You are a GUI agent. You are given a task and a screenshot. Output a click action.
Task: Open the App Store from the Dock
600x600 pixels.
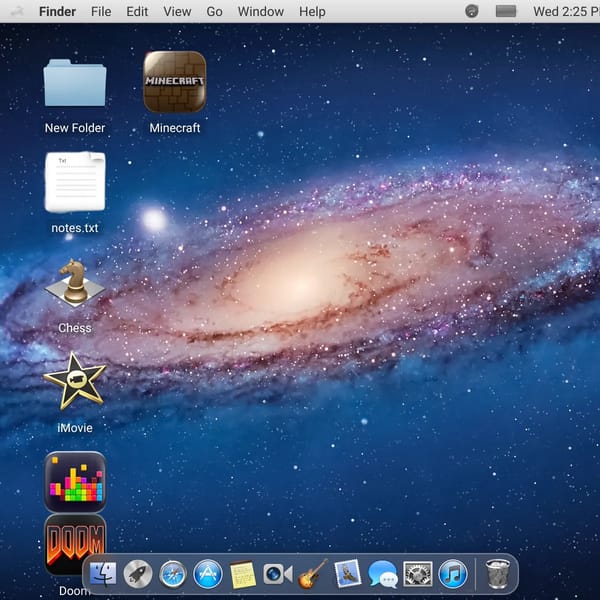coord(208,574)
